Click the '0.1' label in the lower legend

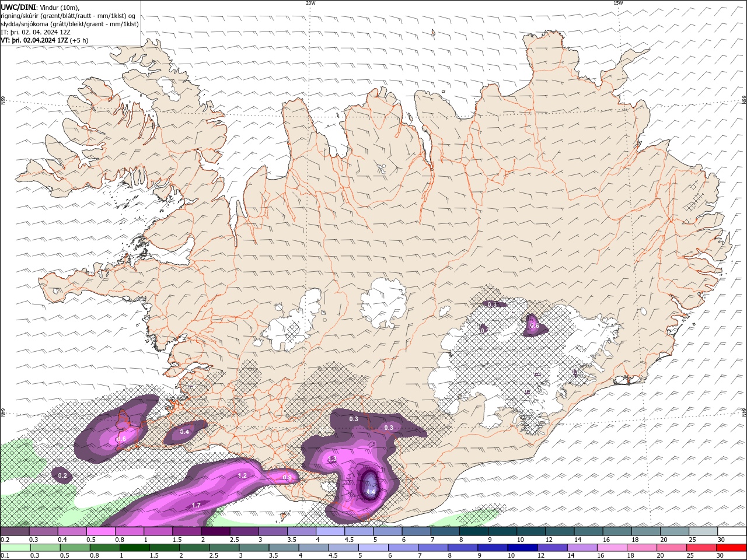pyautogui.click(x=5, y=556)
